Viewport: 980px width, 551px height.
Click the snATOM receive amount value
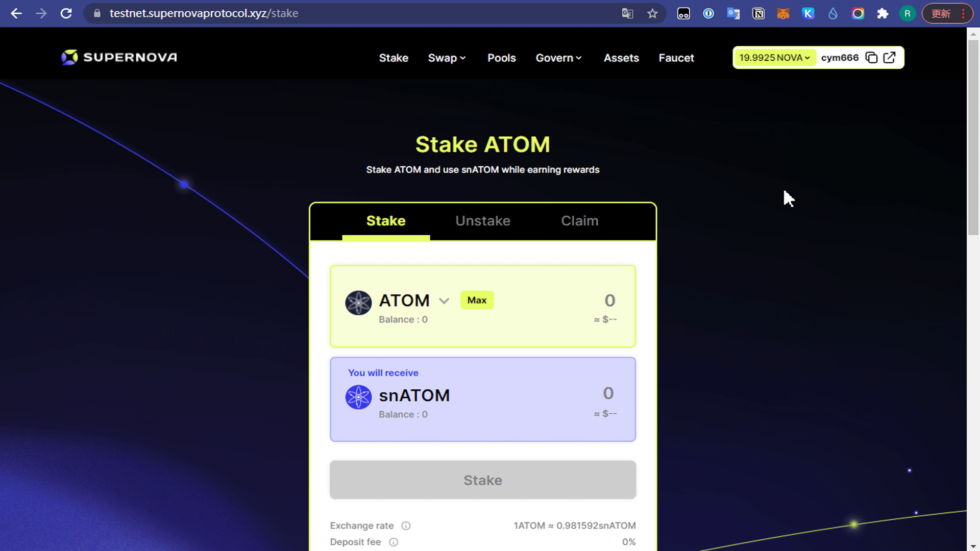pos(608,393)
